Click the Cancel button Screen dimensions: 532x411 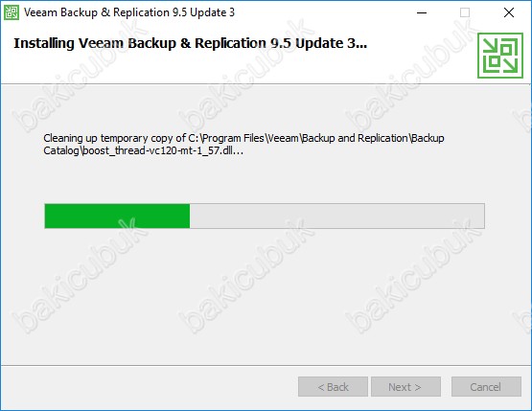coord(486,387)
